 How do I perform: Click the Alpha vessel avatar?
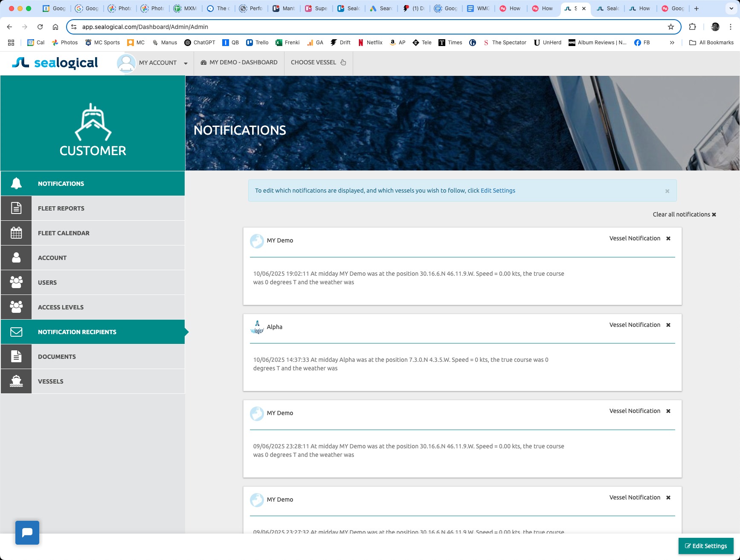coord(257,327)
